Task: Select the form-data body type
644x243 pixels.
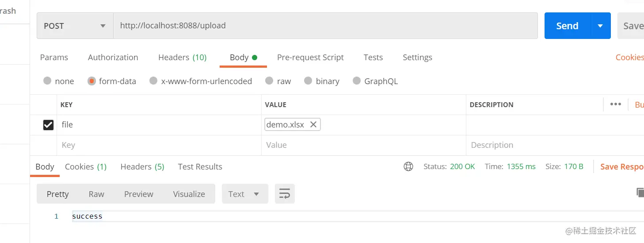Action: [112, 81]
